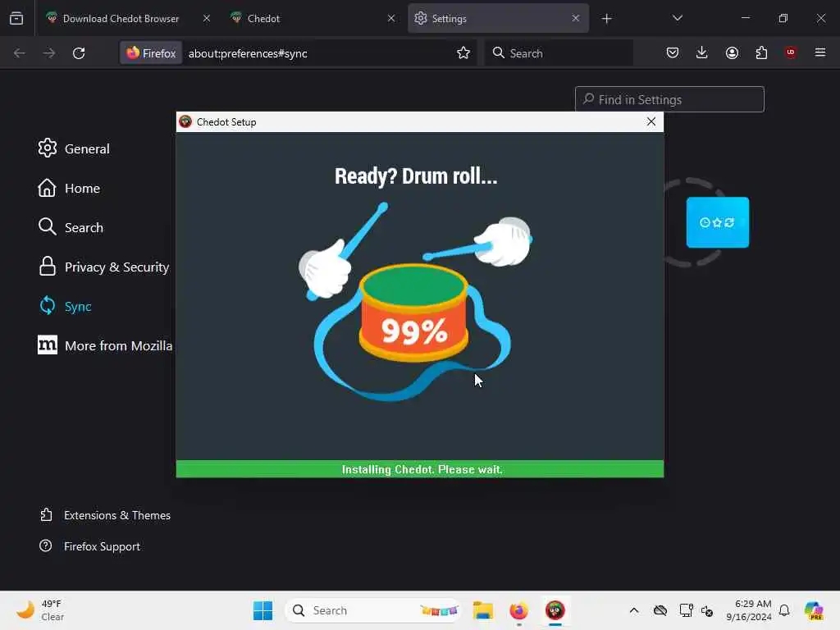This screenshot has width=840, height=630.
Task: Close the Download Chedot Browser tab
Action: [207, 18]
